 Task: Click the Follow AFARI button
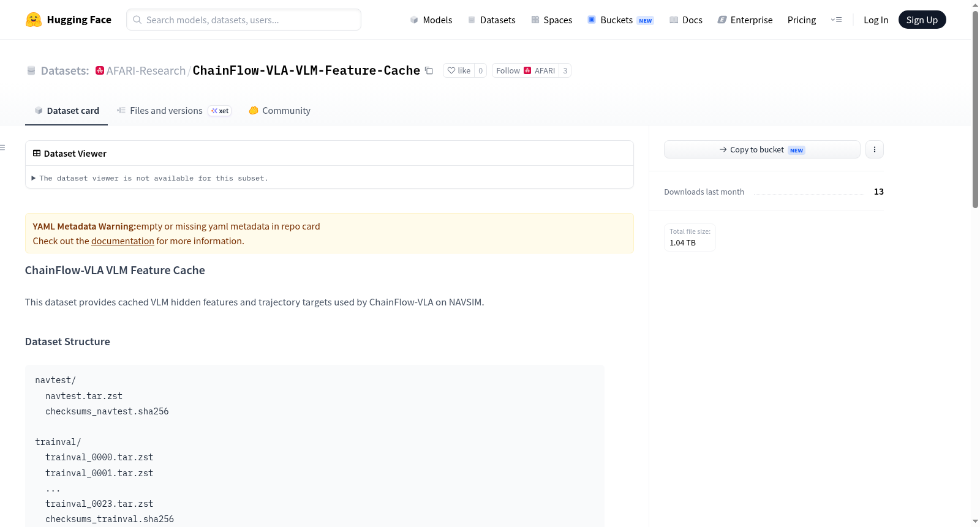526,70
